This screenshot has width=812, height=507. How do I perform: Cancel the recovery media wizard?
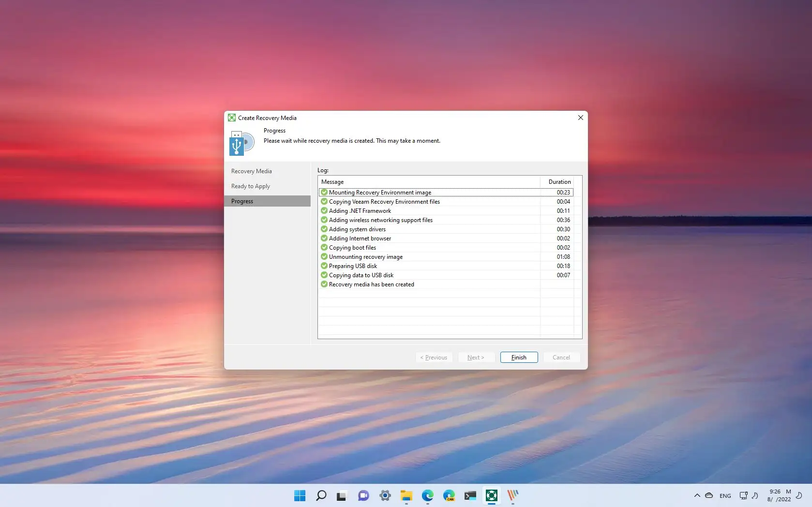561,357
